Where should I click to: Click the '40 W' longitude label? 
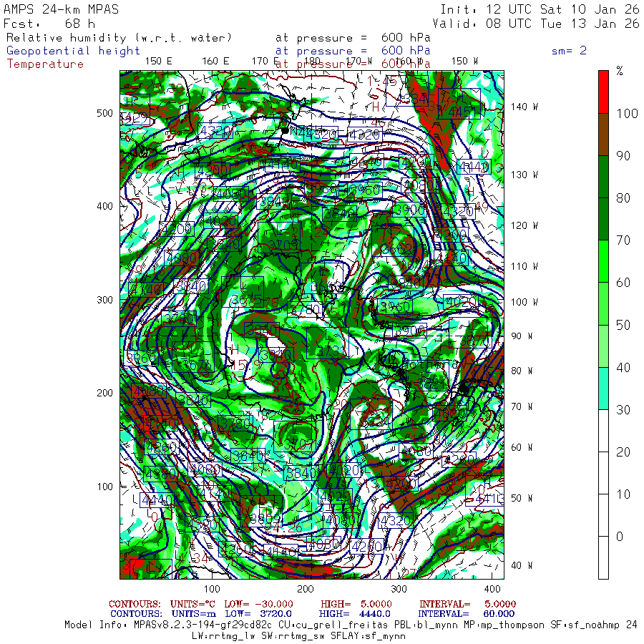point(521,565)
